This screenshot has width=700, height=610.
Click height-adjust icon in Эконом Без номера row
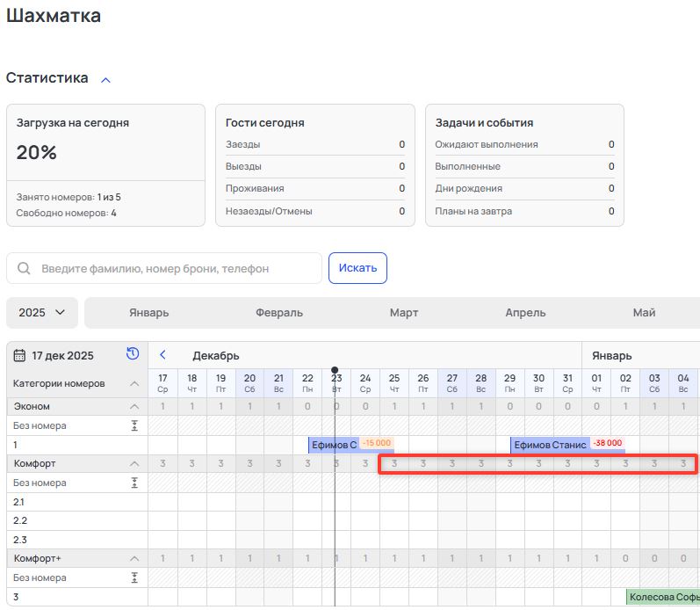tap(134, 425)
